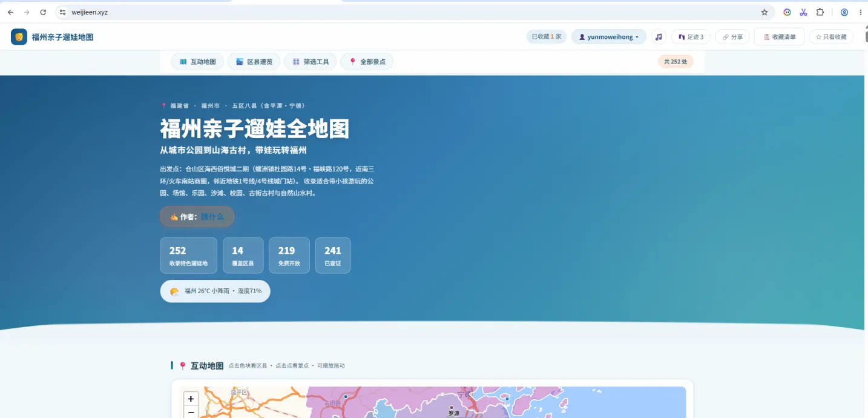Screen dimensions: 868x418
Task: Click the 219 免费开放 stat card
Action: [289, 255]
